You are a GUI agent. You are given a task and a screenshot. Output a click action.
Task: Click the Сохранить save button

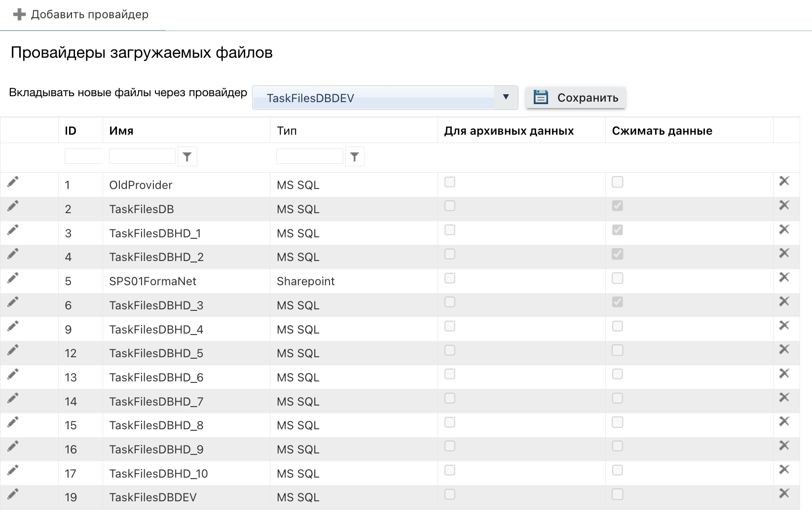tap(576, 98)
